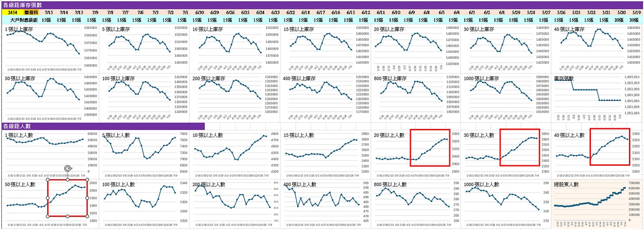Select the 400張以上庫存 chart
The image size is (644, 230).
(326, 97)
